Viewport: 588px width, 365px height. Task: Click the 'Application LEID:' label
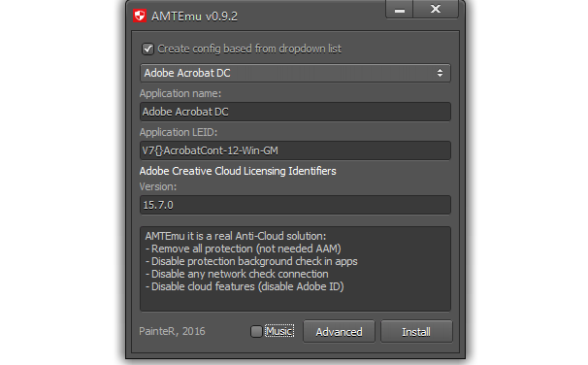[x=179, y=132]
